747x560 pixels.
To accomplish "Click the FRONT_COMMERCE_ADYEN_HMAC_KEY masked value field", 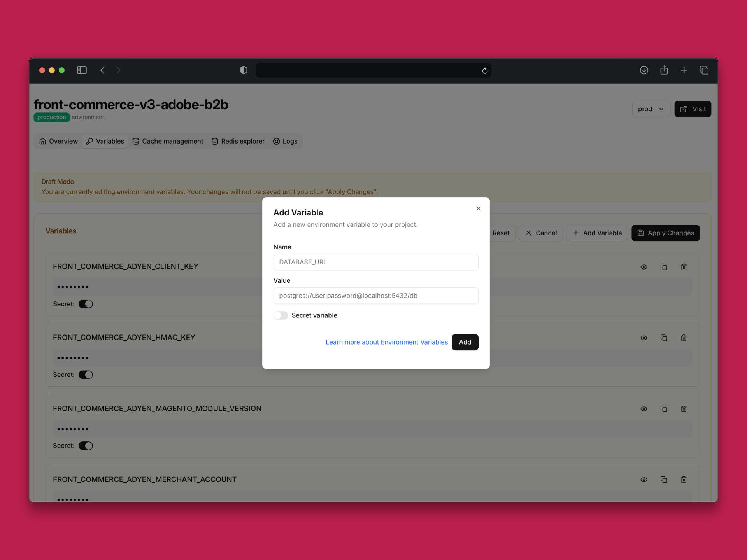I will pos(372,358).
